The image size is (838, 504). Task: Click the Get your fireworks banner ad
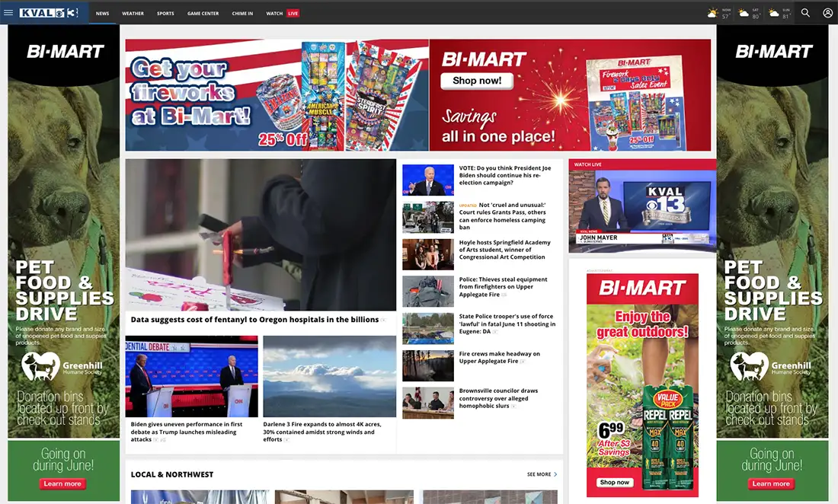pos(277,95)
